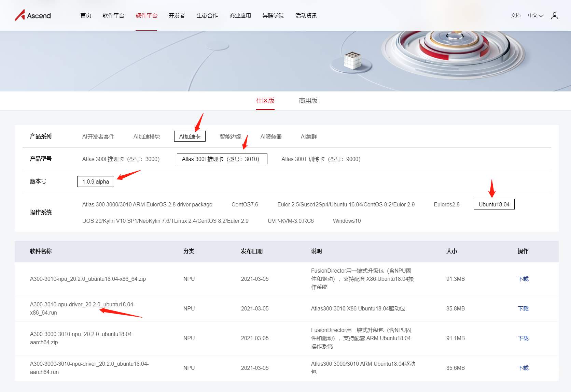Click file name A300-3010-npu_20.2.0_ubuntu18.04-x86_64.zip

(88, 279)
